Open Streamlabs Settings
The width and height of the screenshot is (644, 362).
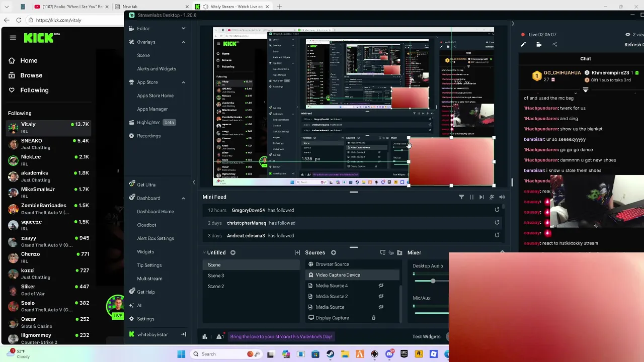141,319
